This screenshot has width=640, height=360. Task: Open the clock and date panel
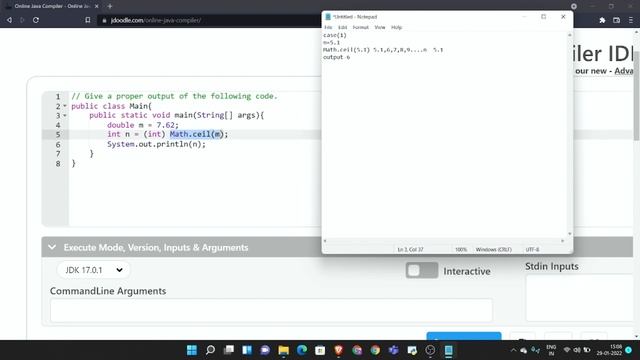click(610, 350)
